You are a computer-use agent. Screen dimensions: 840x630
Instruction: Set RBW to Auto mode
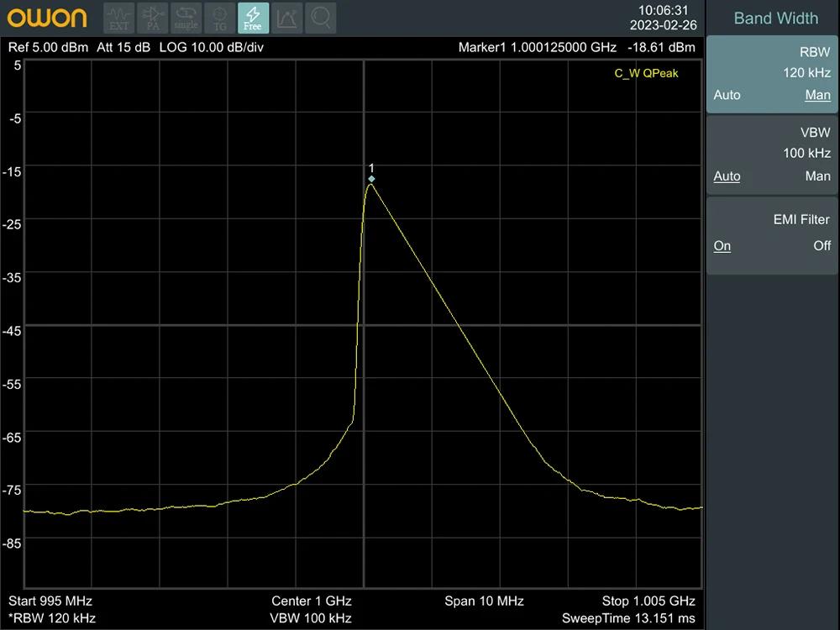(x=727, y=95)
